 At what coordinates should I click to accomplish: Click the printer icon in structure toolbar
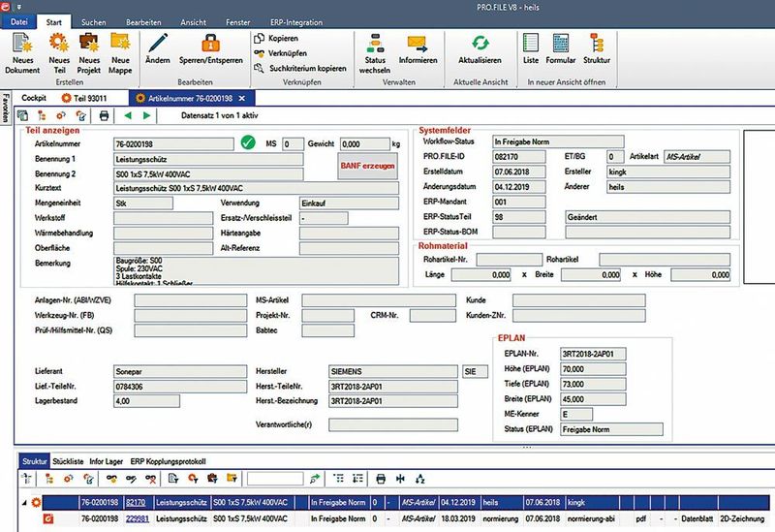coord(381,479)
